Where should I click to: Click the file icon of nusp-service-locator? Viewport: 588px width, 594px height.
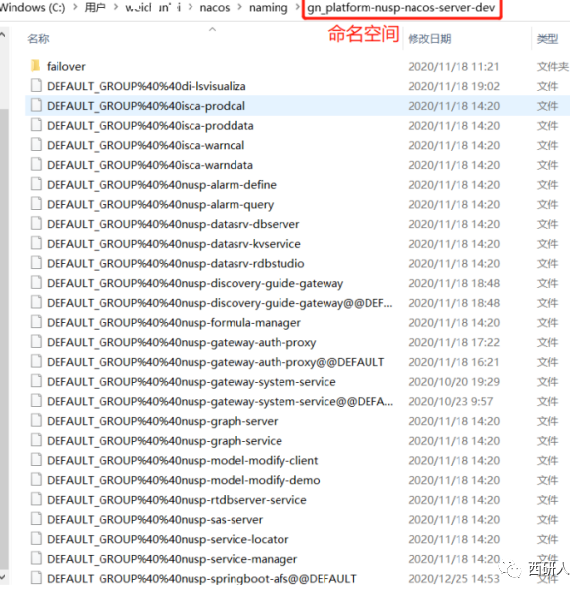pos(36,539)
